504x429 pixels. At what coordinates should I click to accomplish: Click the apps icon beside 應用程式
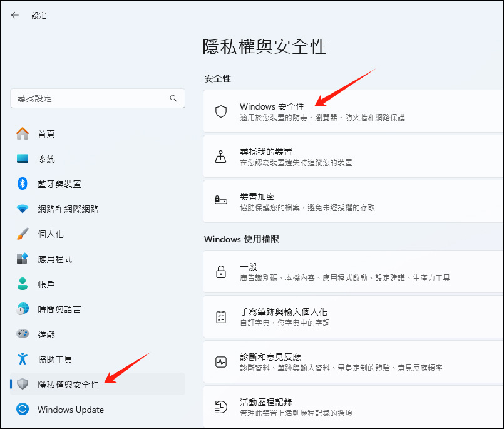(23, 259)
